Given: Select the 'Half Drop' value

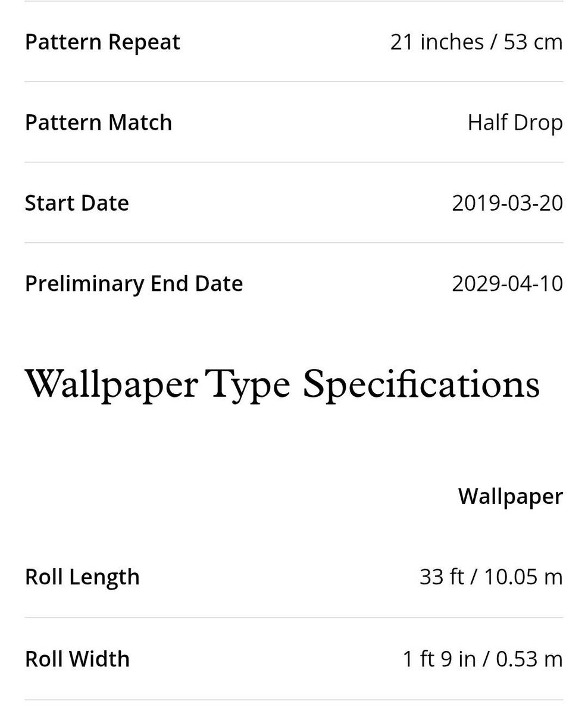Looking at the screenshot, I should tap(515, 123).
